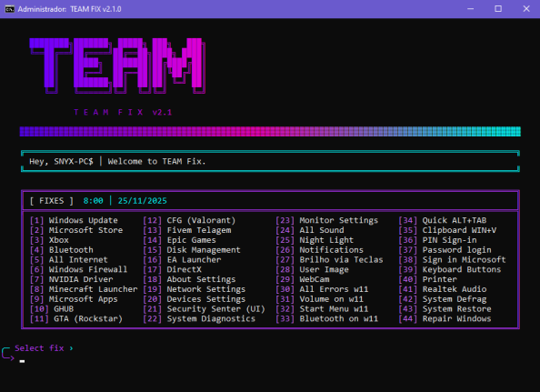Select the Brilho via Teclas entry

coord(329,260)
